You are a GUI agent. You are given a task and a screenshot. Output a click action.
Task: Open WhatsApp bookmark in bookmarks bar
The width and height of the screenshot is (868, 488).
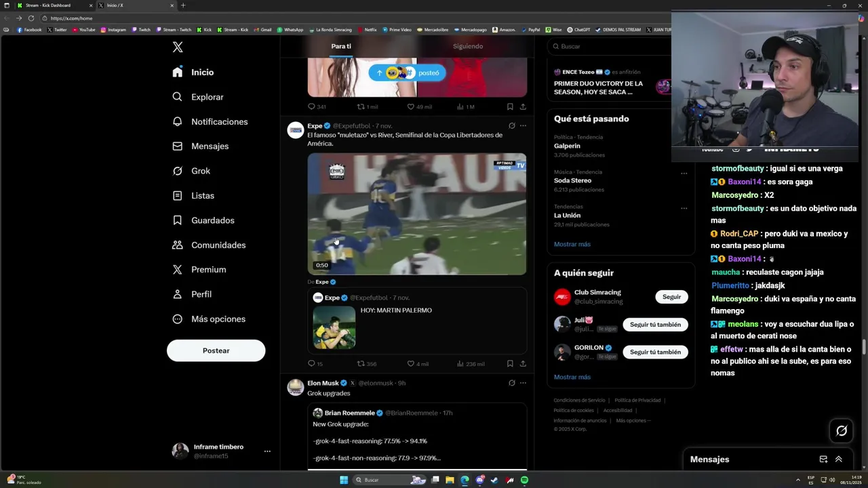click(x=290, y=30)
